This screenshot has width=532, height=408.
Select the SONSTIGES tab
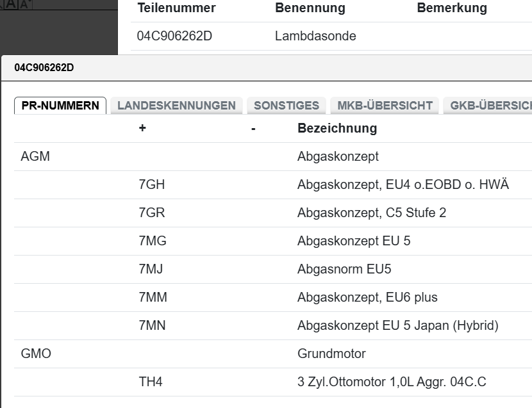(x=287, y=106)
